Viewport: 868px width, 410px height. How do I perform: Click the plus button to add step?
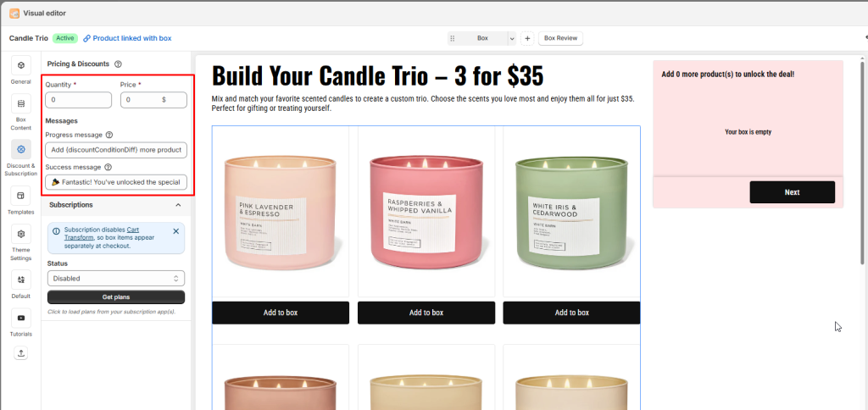pos(527,38)
